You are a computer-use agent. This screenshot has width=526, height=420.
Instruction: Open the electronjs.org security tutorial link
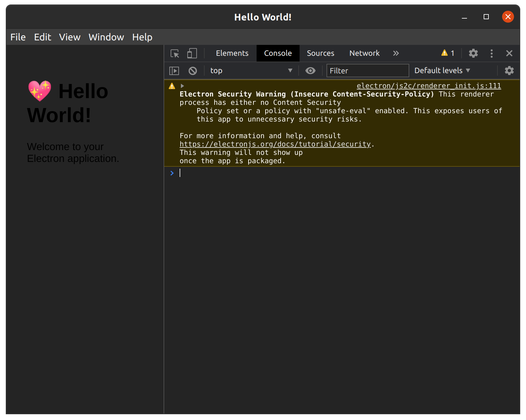pyautogui.click(x=275, y=144)
